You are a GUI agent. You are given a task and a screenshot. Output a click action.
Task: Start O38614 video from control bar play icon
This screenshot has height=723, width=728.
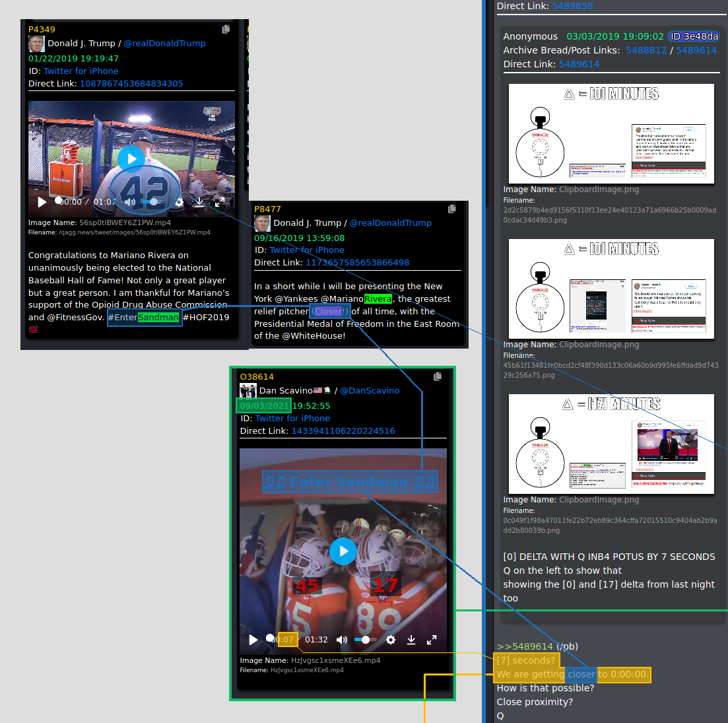(253, 640)
